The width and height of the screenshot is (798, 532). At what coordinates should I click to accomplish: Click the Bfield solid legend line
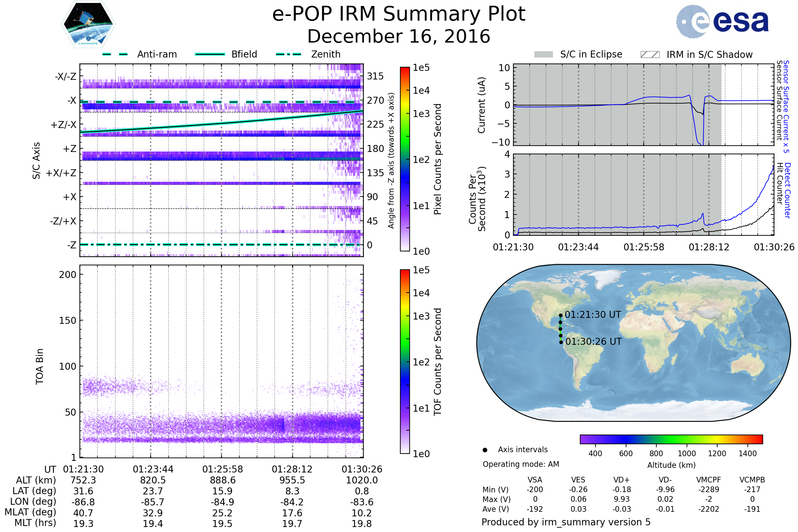pos(210,54)
